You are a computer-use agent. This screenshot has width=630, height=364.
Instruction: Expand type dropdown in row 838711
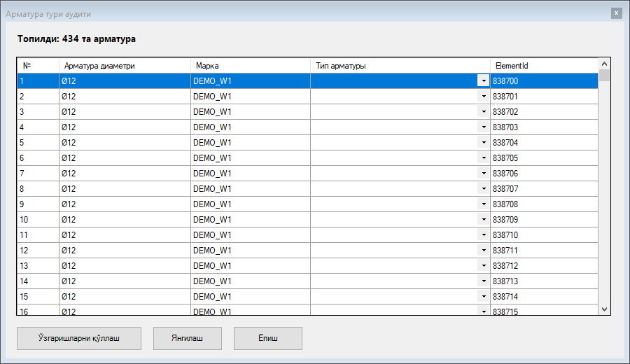pos(483,251)
